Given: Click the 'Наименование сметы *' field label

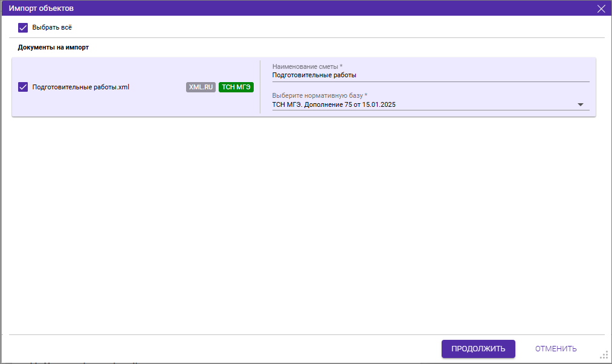Looking at the screenshot, I should (x=307, y=66).
